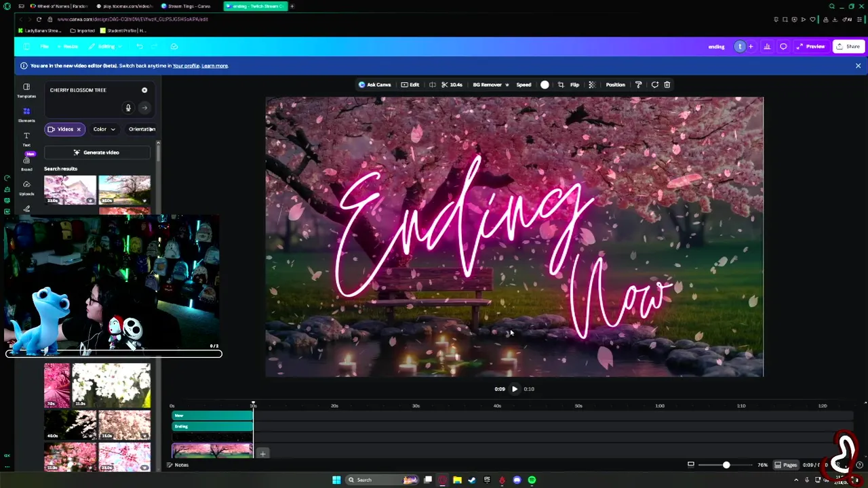Screen dimensions: 868x488
Task: Toggle the Pages view button
Action: 786,465
